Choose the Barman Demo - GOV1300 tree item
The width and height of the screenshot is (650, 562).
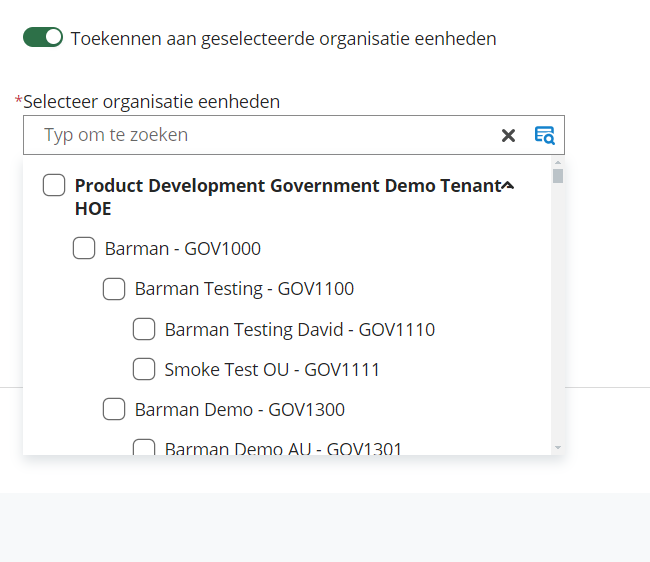[240, 409]
